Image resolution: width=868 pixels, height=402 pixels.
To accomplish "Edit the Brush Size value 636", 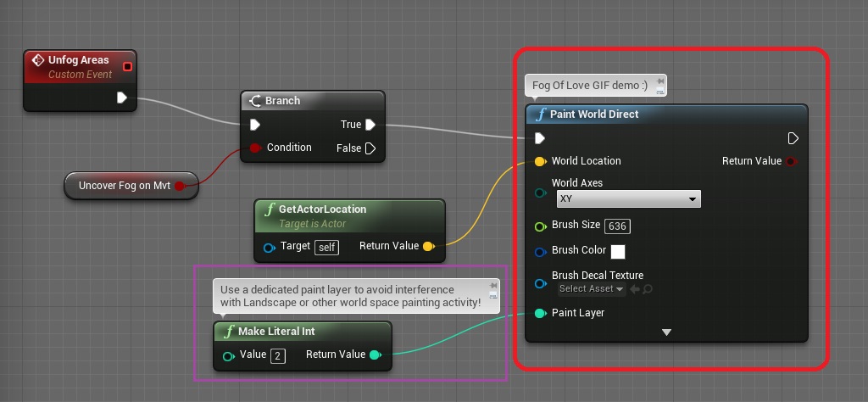I will tap(617, 226).
